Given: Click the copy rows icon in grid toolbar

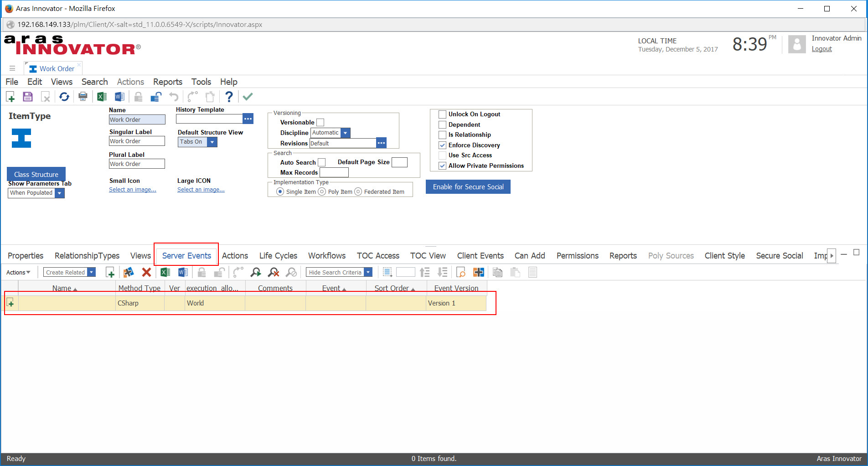Looking at the screenshot, I should [497, 273].
